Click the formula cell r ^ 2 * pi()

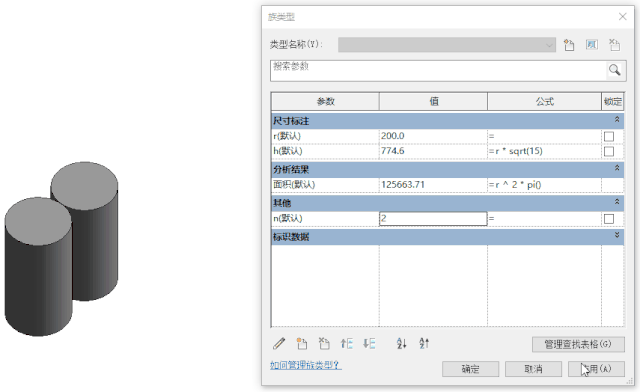pos(544,185)
